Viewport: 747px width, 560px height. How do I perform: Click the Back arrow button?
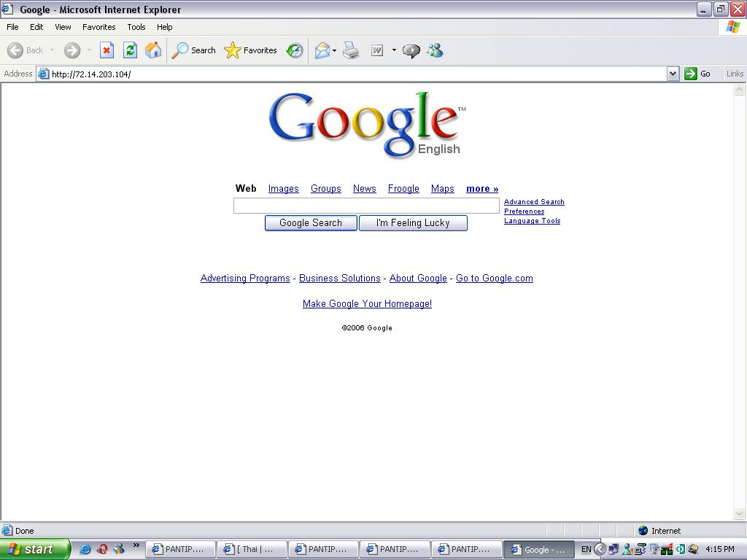[x=15, y=50]
